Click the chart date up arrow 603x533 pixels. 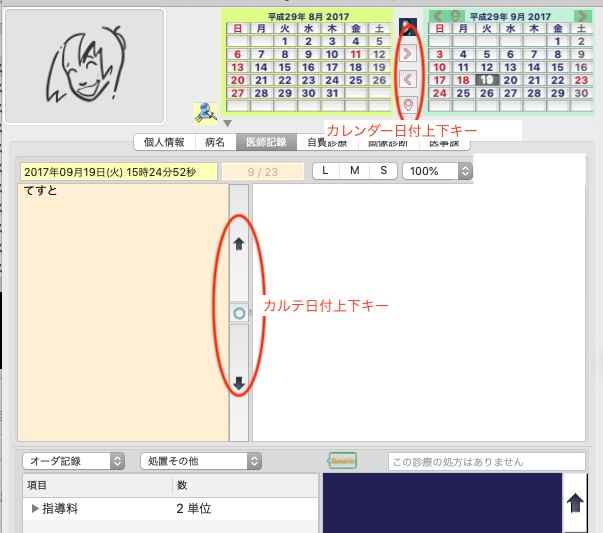click(x=239, y=244)
